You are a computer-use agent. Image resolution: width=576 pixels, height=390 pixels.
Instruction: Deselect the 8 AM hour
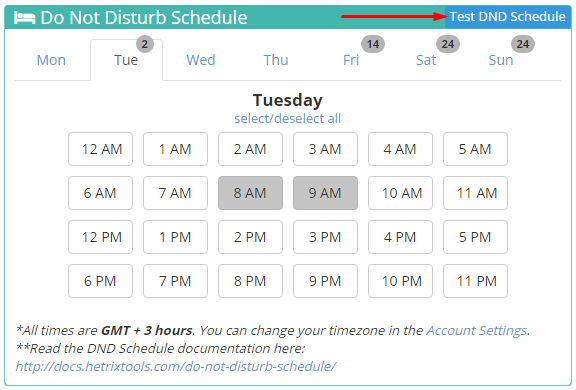pyautogui.click(x=250, y=193)
